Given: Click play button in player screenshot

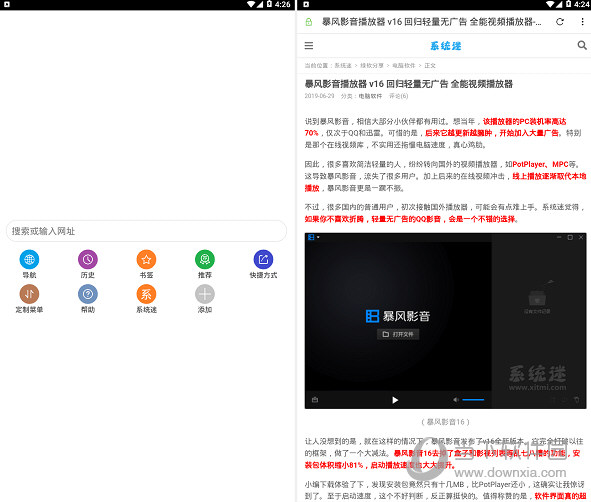Looking at the screenshot, I should coord(395,400).
